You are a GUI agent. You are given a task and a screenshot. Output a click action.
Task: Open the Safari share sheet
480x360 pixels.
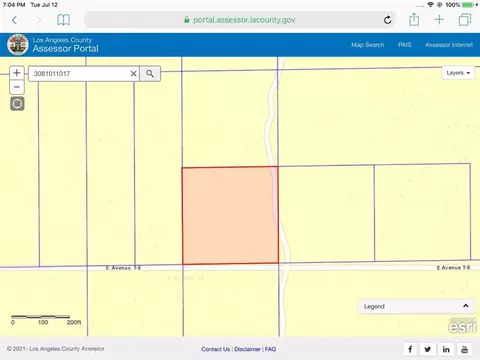(x=414, y=20)
